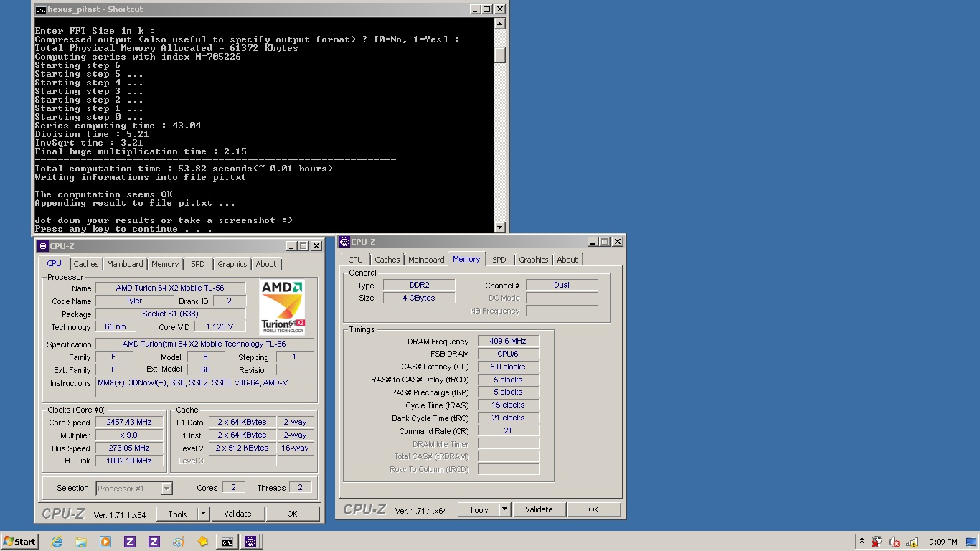Open the Graphics tab in the CPU window
Screen dimensions: 980x551
coord(232,264)
